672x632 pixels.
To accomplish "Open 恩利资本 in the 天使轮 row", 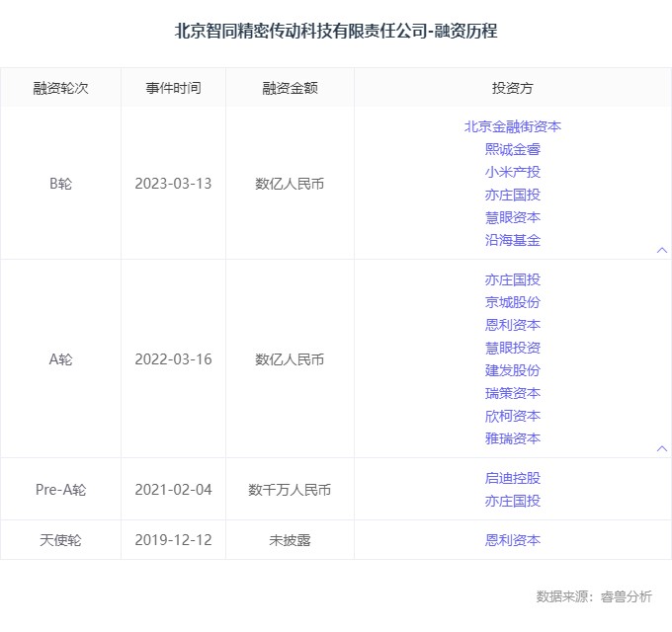I will pyautogui.click(x=512, y=540).
